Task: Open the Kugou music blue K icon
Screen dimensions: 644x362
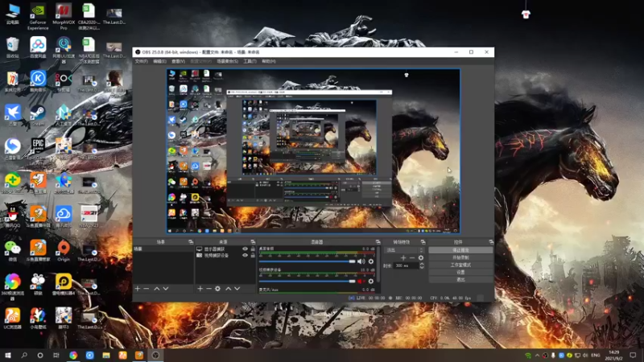Action: point(38,81)
